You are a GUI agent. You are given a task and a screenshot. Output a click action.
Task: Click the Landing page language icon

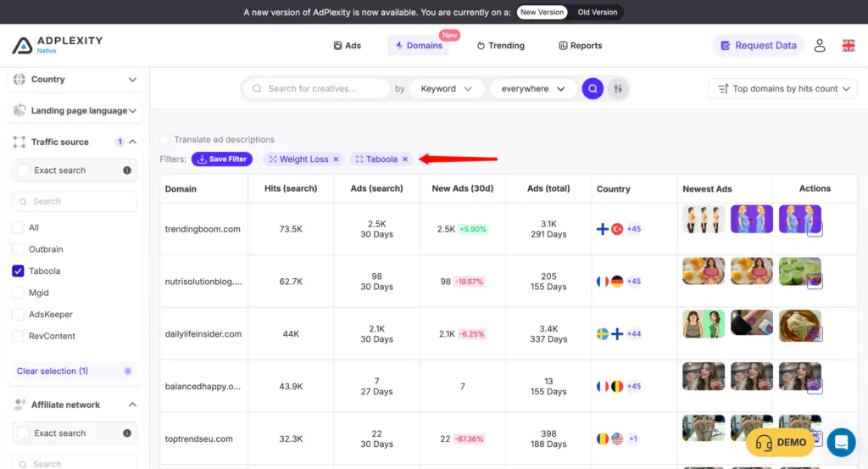tap(19, 111)
